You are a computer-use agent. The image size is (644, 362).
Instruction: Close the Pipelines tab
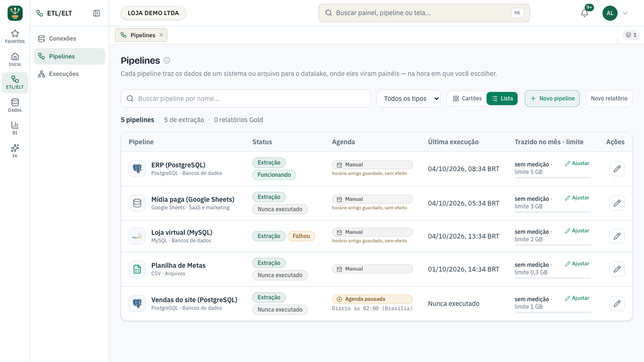(161, 35)
